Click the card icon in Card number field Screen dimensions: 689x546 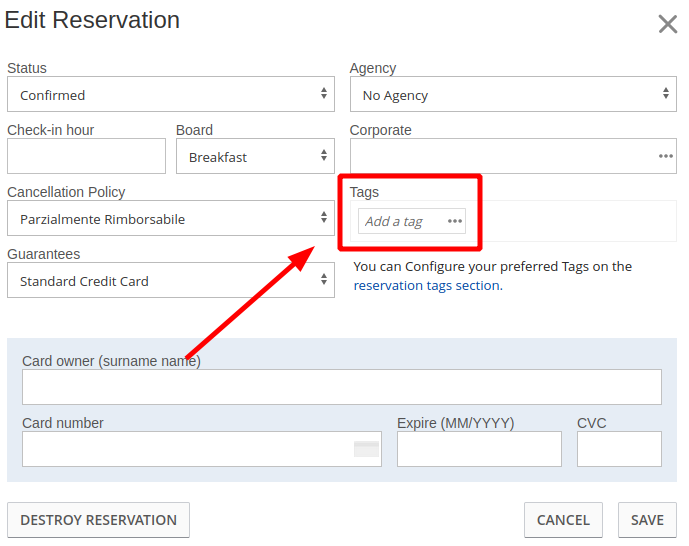[x=366, y=449]
